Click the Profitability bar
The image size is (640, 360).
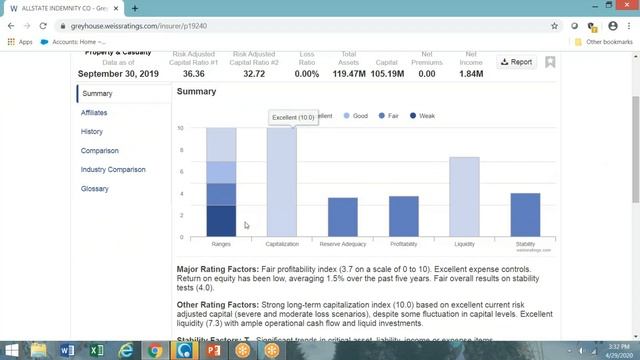click(x=404, y=216)
